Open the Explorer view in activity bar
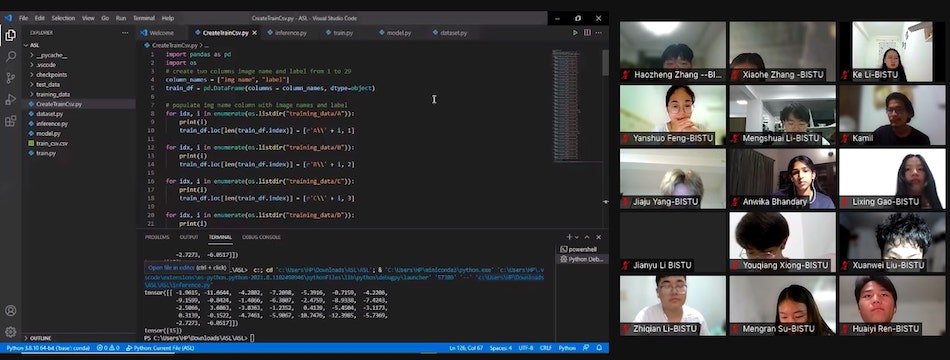This screenshot has height=360, width=950. [10, 35]
